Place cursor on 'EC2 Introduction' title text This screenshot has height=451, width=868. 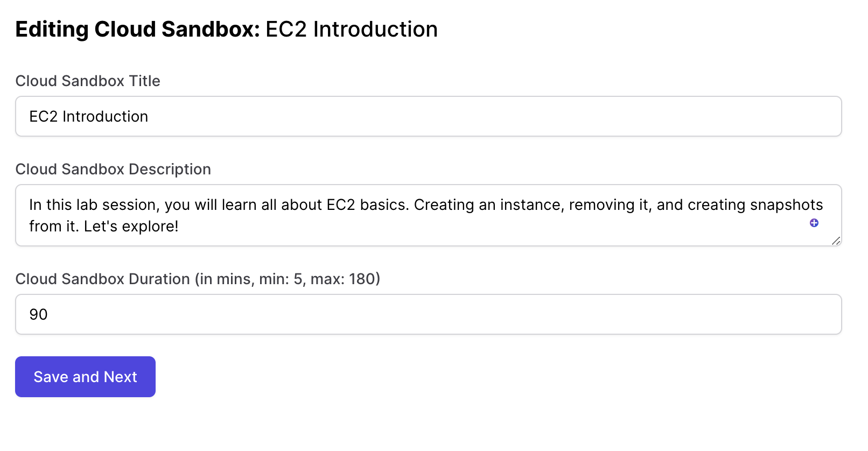88,116
